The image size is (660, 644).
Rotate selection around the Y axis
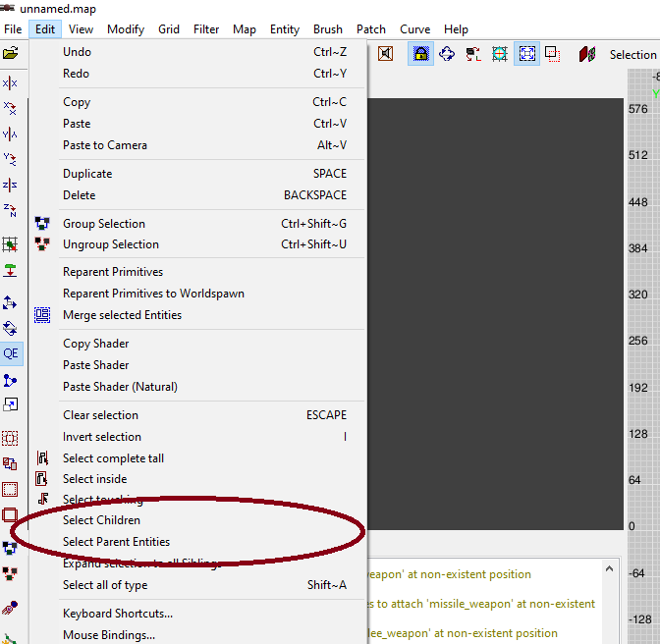pos(10,159)
